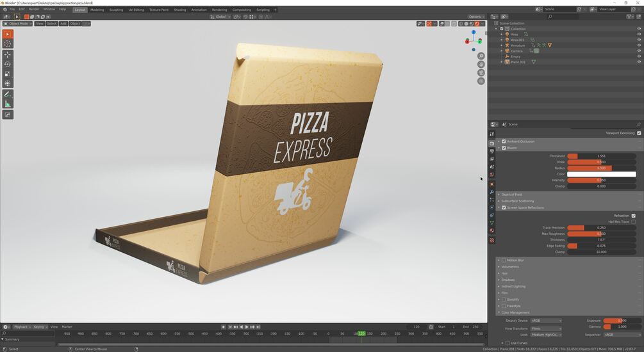The height and width of the screenshot is (352, 644).
Task: Activate the Rotate tool
Action: point(8,64)
